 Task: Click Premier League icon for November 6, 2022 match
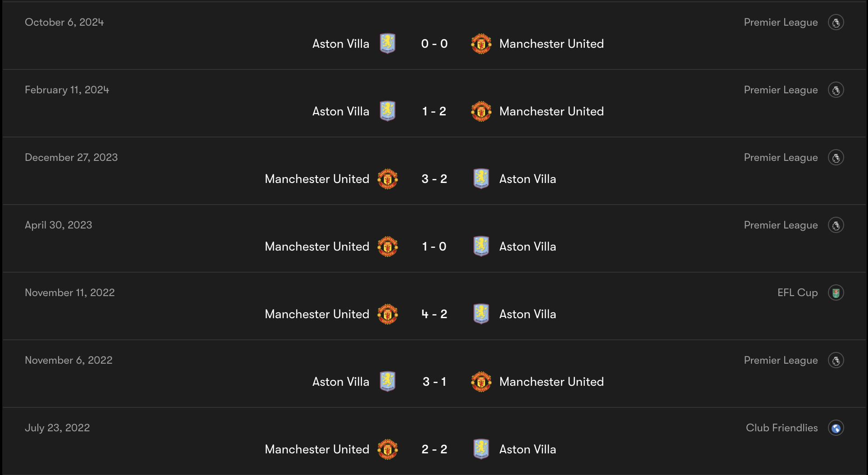[836, 361]
